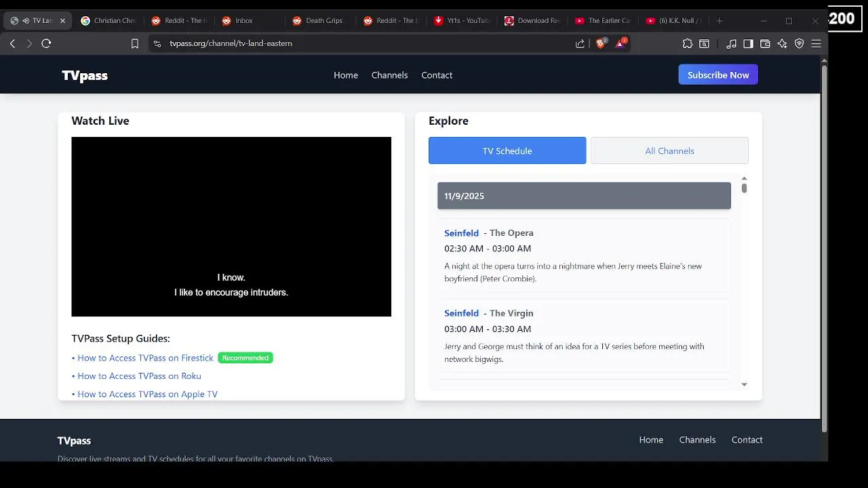
Task: Click the TVpass logo in header
Action: click(x=85, y=75)
